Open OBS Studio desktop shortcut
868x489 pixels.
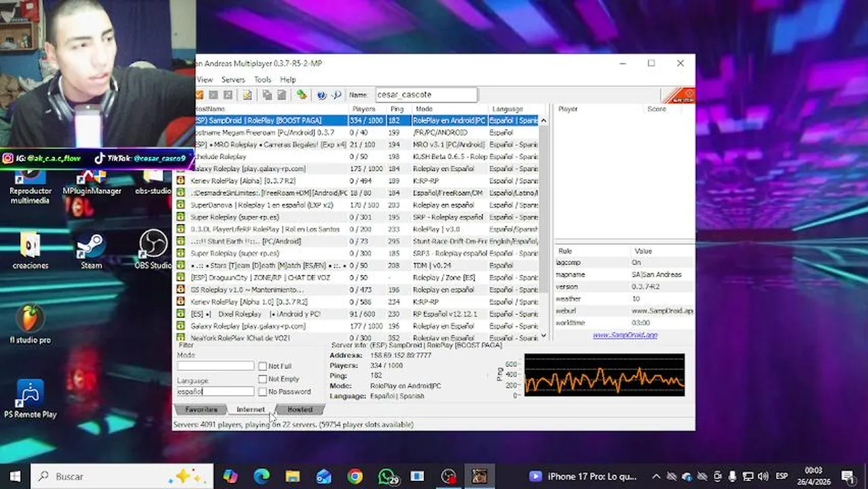153,251
